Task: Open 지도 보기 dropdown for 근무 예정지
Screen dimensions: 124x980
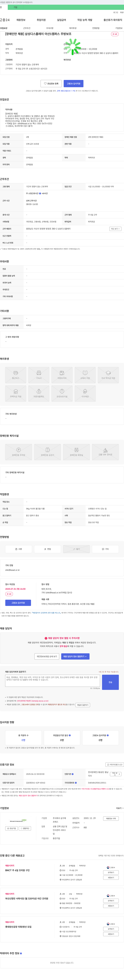Action: pyautogui.click(x=115, y=229)
